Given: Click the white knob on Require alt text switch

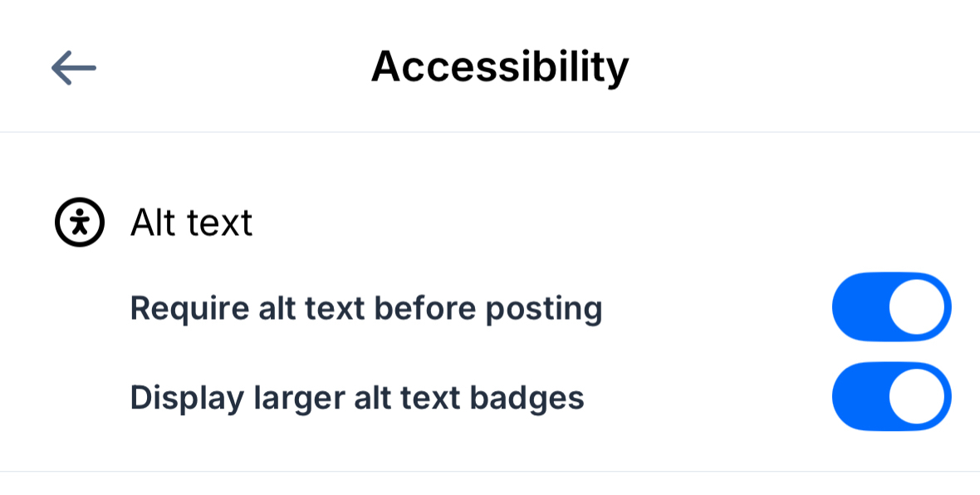Looking at the screenshot, I should [917, 307].
